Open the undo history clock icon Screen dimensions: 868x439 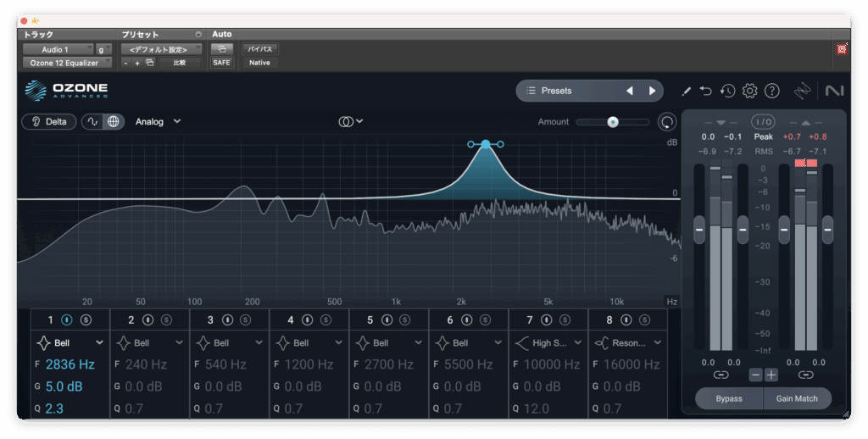727,91
